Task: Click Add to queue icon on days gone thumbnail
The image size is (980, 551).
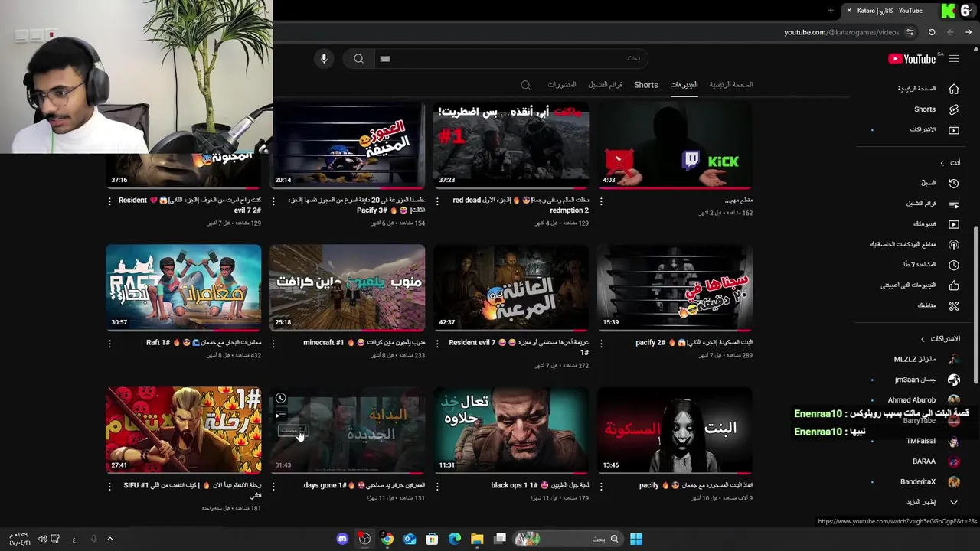Action: pyautogui.click(x=281, y=416)
